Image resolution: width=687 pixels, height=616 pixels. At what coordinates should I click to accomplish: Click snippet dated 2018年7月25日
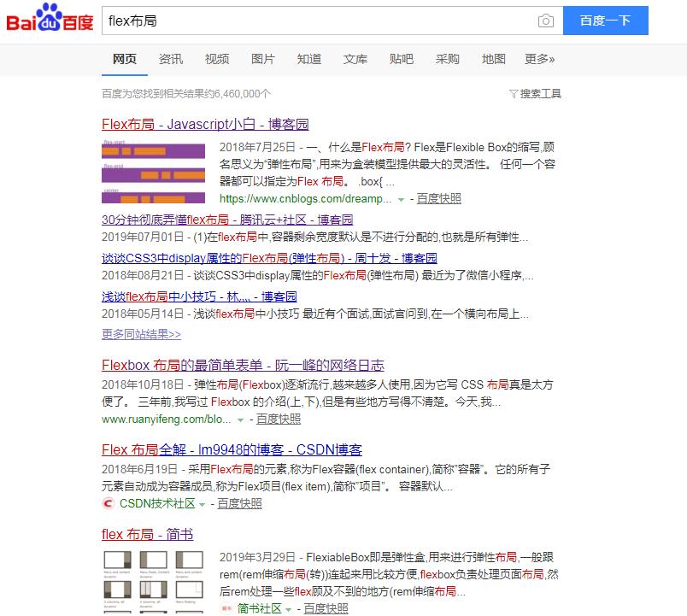coord(387,164)
